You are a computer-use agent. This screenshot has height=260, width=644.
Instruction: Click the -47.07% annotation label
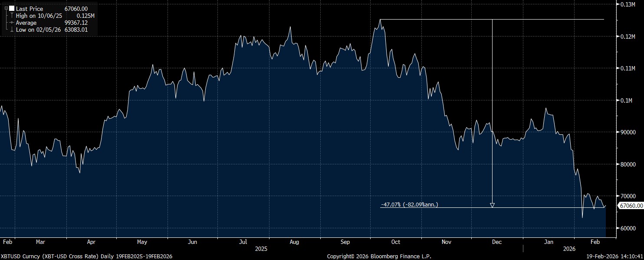[409, 204]
